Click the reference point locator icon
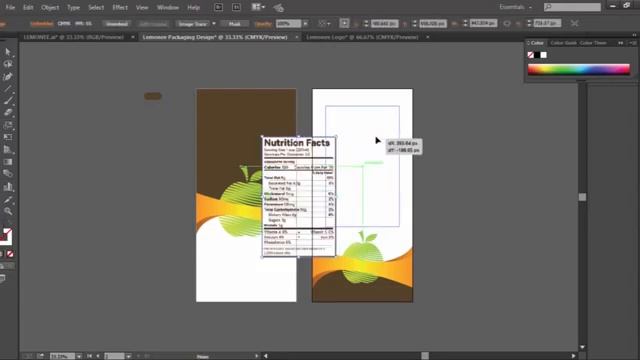The image size is (640, 360). click(x=344, y=23)
